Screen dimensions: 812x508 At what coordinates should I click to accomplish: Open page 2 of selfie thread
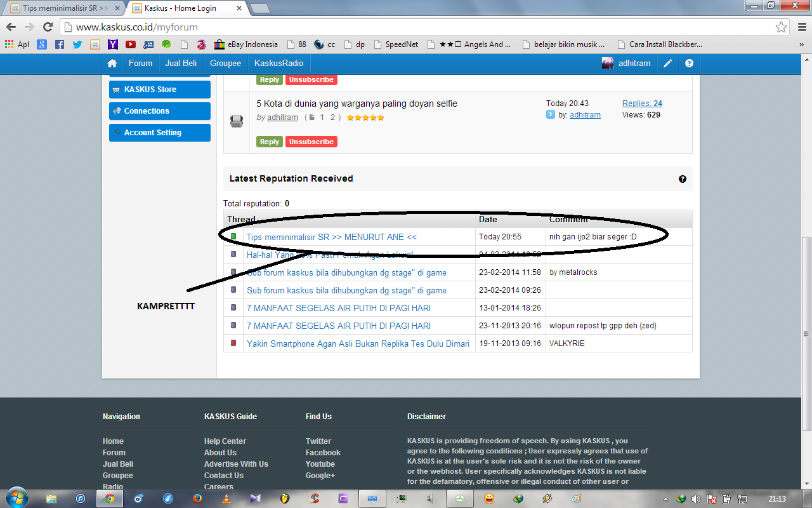[x=332, y=117]
